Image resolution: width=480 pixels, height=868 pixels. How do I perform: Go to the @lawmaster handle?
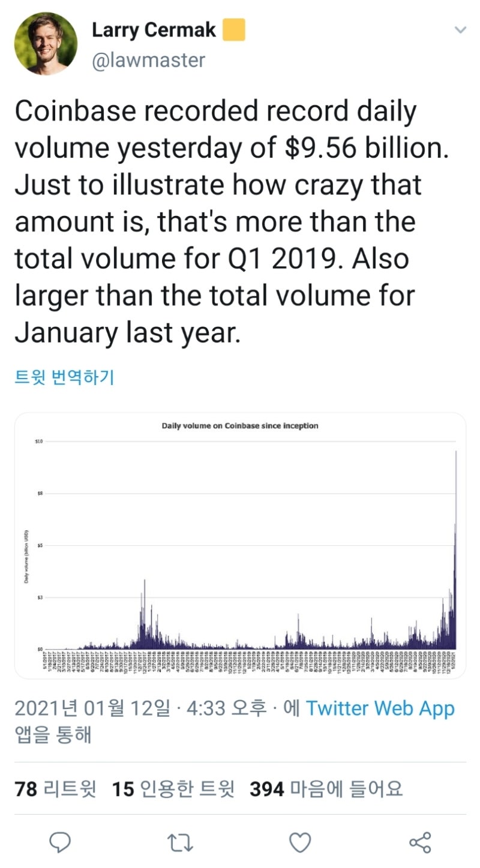tap(148, 60)
